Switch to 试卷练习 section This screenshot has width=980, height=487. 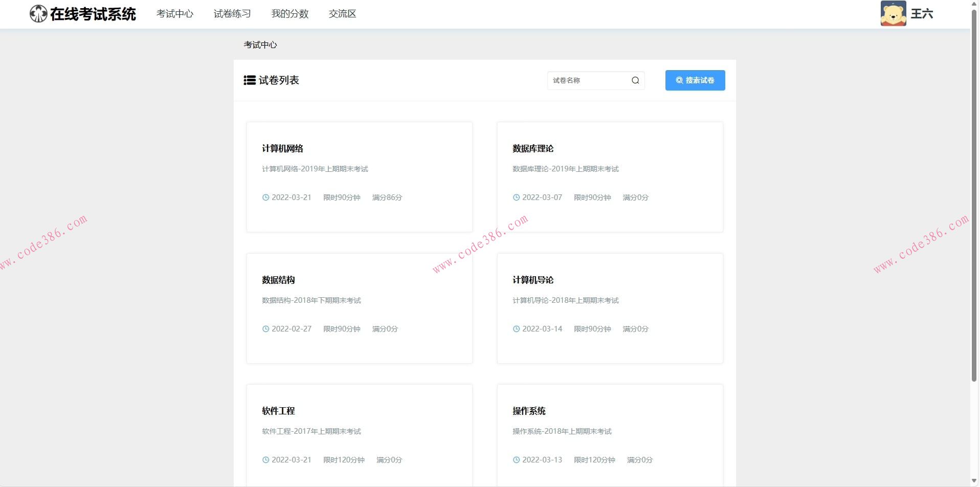[232, 14]
